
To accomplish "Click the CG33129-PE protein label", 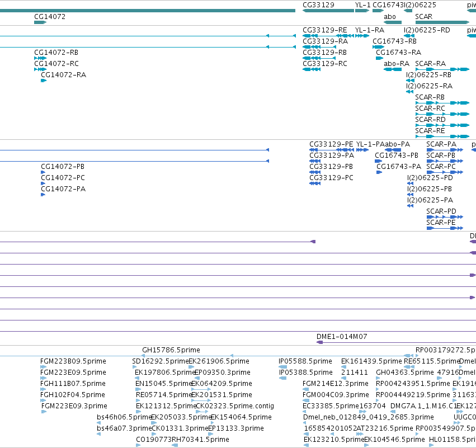I will pos(331,144).
